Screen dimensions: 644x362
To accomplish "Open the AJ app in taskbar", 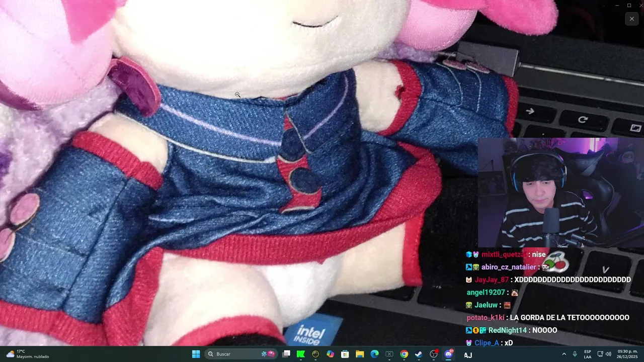I will (x=468, y=355).
